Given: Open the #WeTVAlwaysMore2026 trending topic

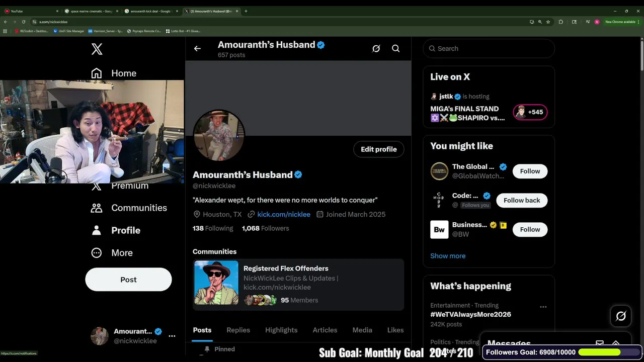Looking at the screenshot, I should coord(470,315).
